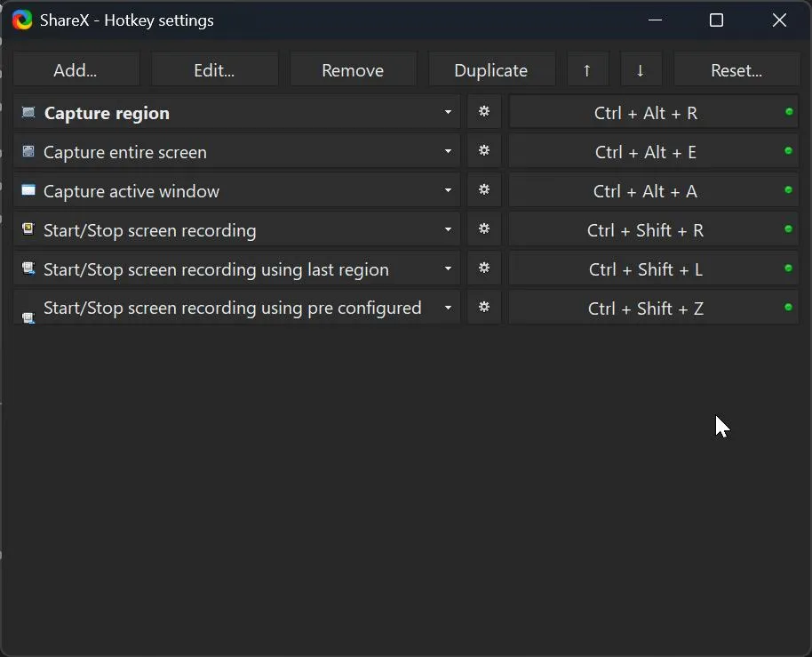Viewport: 812px width, 657px height.
Task: Open settings gear for Start/Stop screen recording
Action: (x=484, y=229)
